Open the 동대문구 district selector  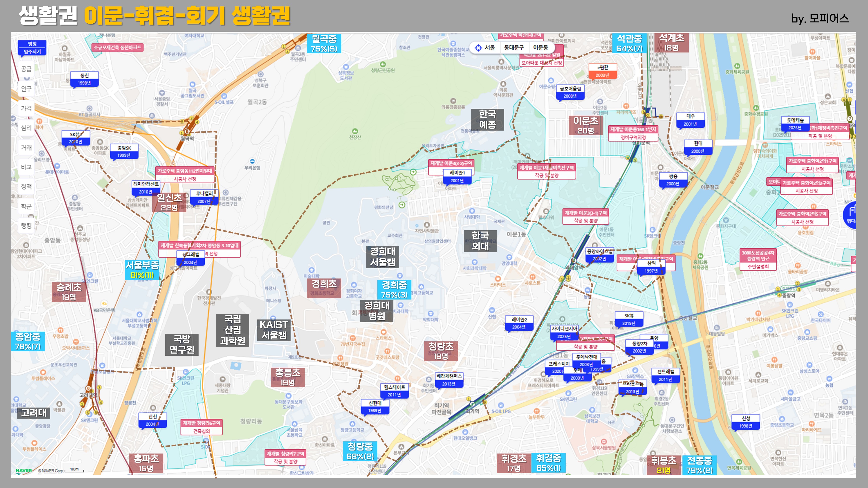point(514,48)
